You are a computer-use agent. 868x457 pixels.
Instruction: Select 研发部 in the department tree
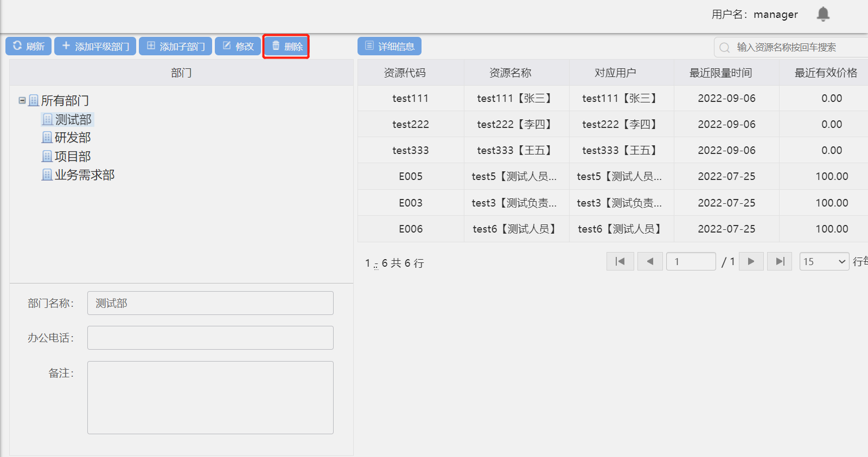coord(73,138)
